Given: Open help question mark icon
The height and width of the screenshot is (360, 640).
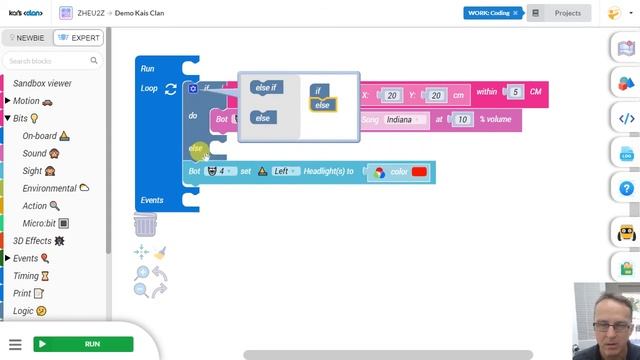Looking at the screenshot, I should (x=626, y=189).
